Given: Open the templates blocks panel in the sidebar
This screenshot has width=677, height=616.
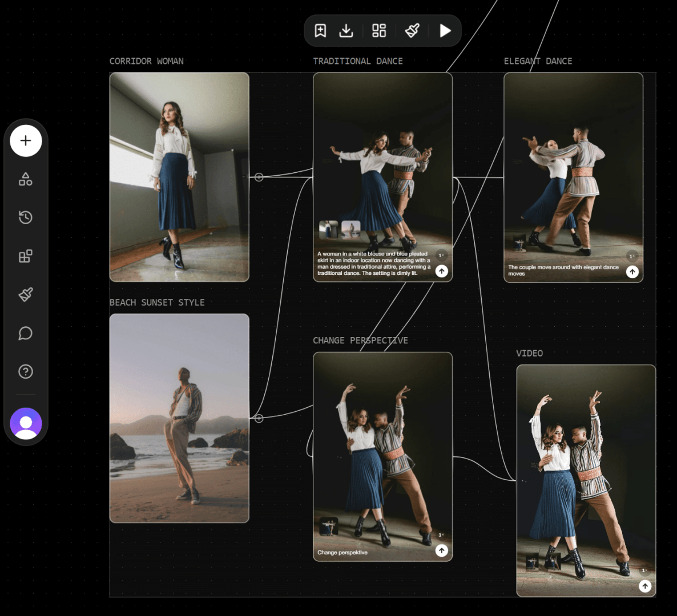Looking at the screenshot, I should click(26, 256).
